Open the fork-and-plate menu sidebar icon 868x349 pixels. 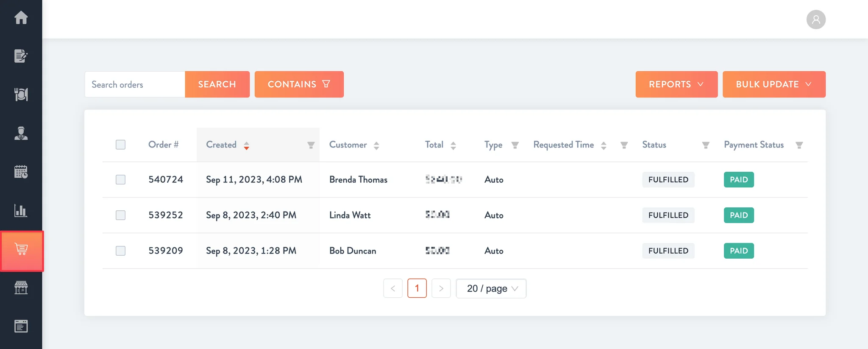tap(21, 94)
